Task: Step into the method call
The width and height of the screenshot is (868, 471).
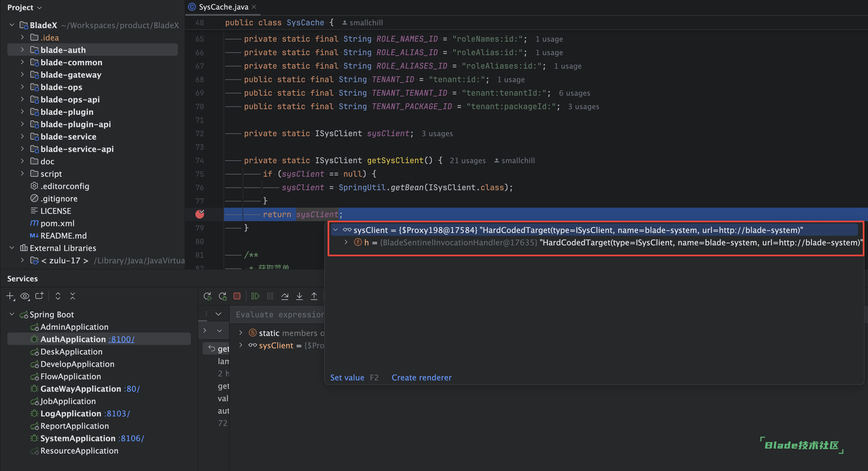Action: click(x=299, y=296)
